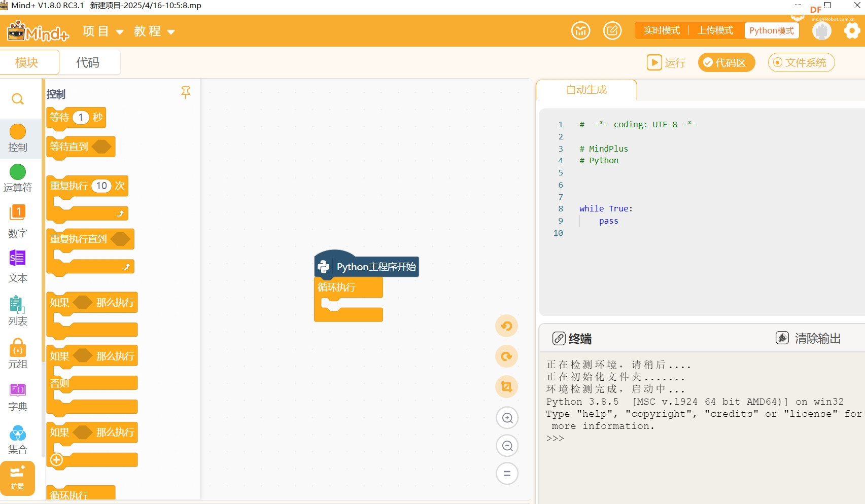Click the 终端 terminal heading
865x504 pixels.
click(x=580, y=339)
